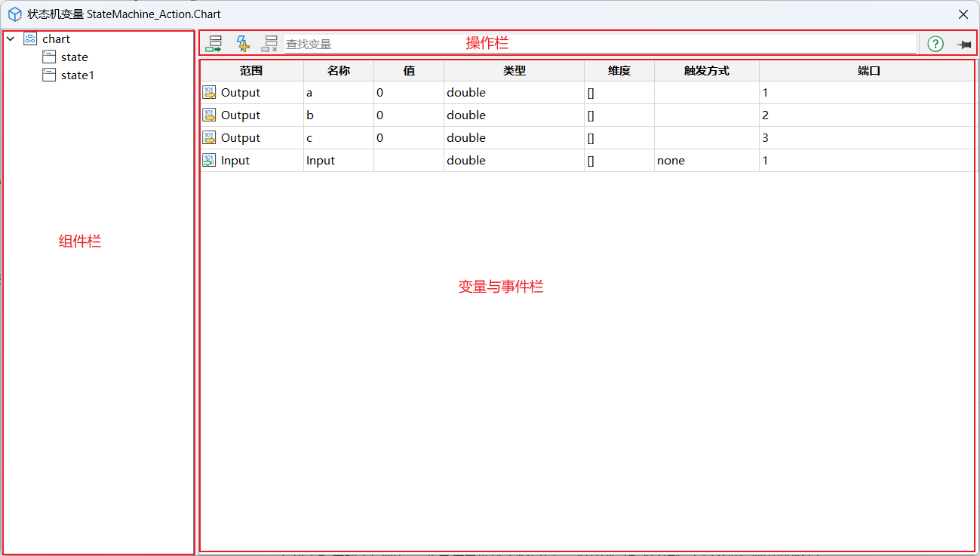
Task: Click the 名称 column header
Action: pos(338,71)
